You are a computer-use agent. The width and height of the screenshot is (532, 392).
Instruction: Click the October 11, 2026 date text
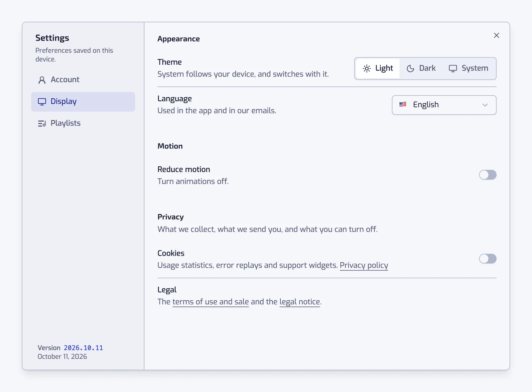(x=62, y=356)
